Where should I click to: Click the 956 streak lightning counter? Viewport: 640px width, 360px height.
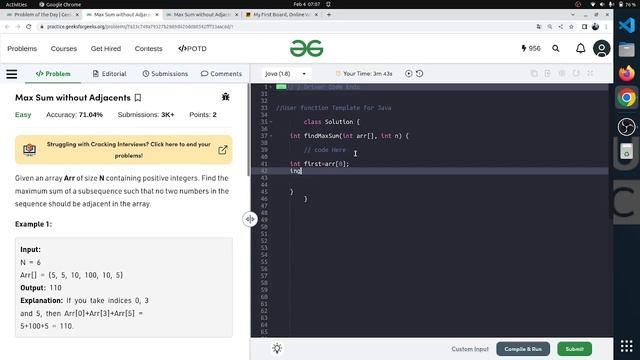(531, 49)
